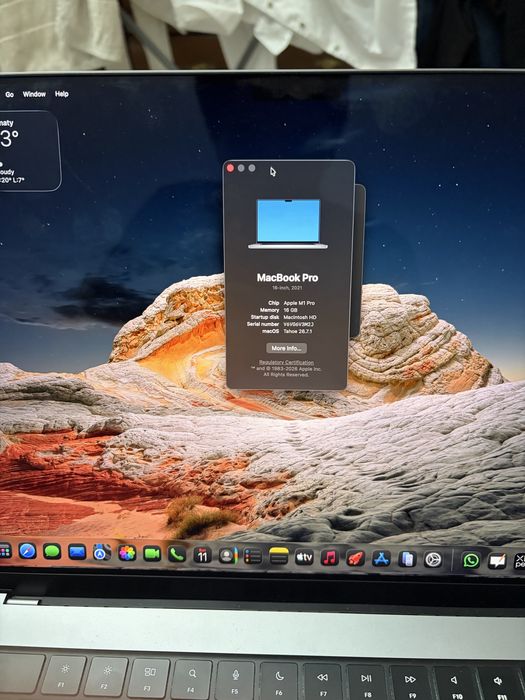The width and height of the screenshot is (525, 700).
Task: Launch the Contacts app
Action: pos(228,556)
